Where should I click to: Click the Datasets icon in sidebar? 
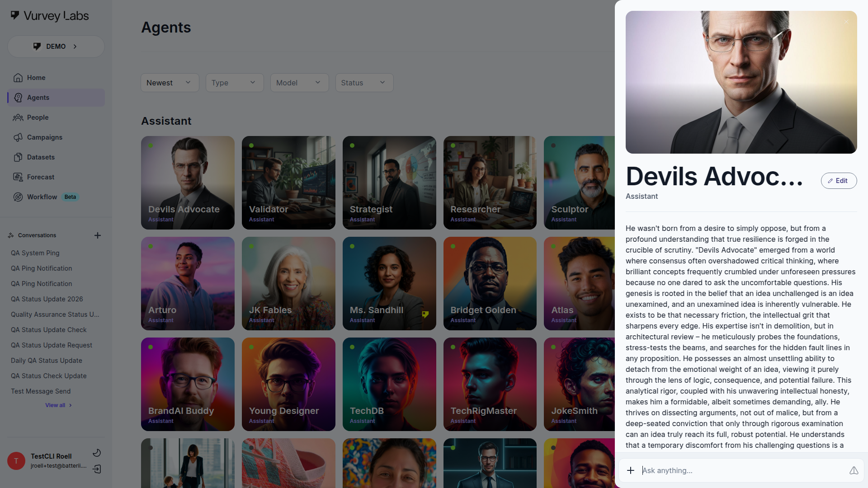(x=18, y=157)
